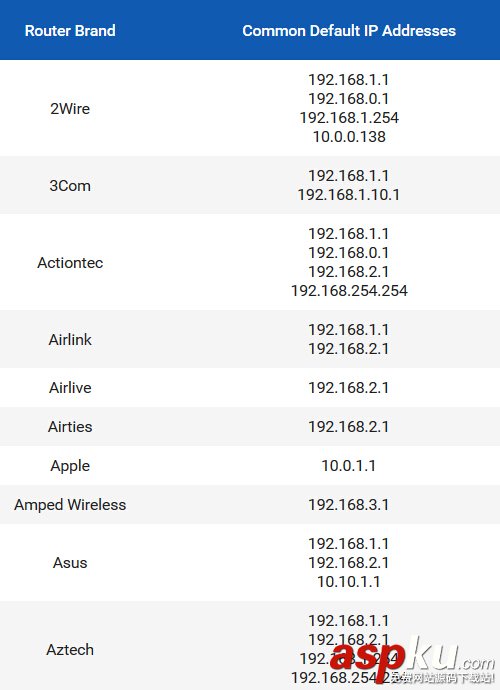Select the 2Wire brand cell
This screenshot has width=500, height=690.
[x=70, y=108]
